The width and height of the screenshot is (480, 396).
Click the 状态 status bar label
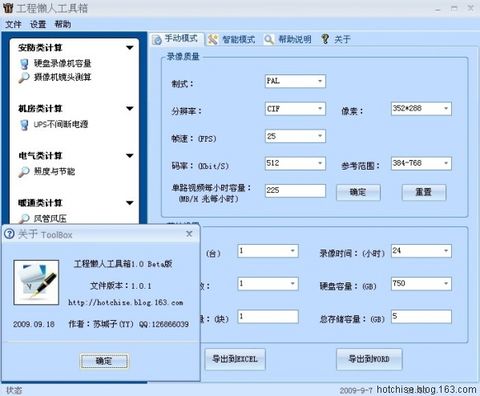tap(14, 390)
